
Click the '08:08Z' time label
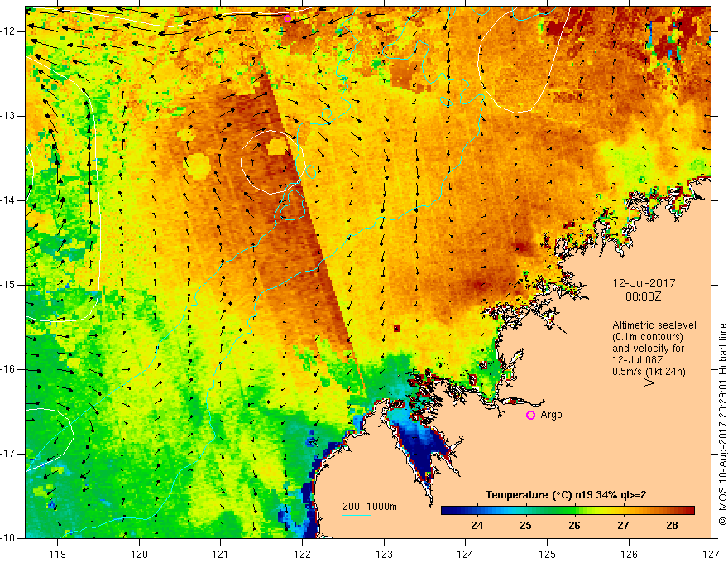point(643,296)
